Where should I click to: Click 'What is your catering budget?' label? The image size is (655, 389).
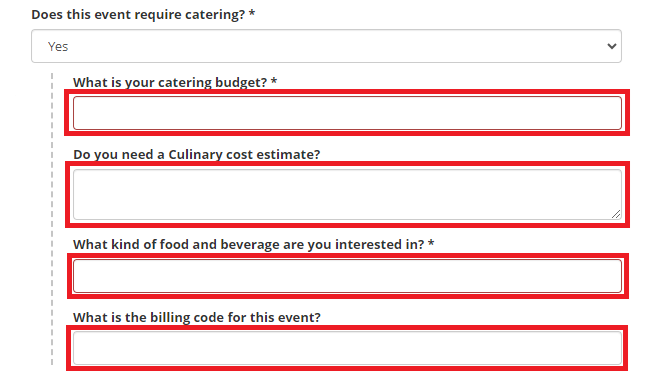click(170, 82)
